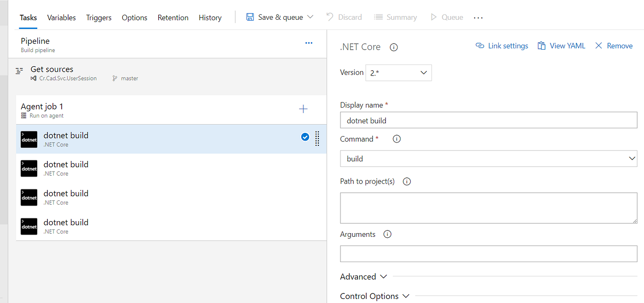This screenshot has height=303, width=644.
Task: Click the info icon beside Path to project(s)
Action: 407,181
